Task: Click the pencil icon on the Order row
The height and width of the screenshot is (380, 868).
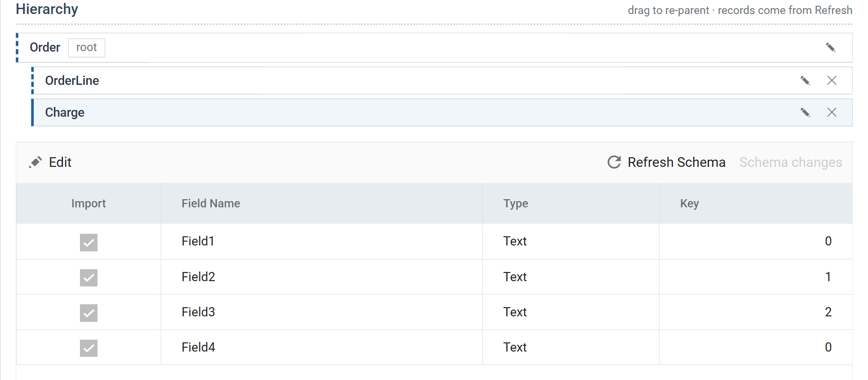Action: click(x=830, y=47)
